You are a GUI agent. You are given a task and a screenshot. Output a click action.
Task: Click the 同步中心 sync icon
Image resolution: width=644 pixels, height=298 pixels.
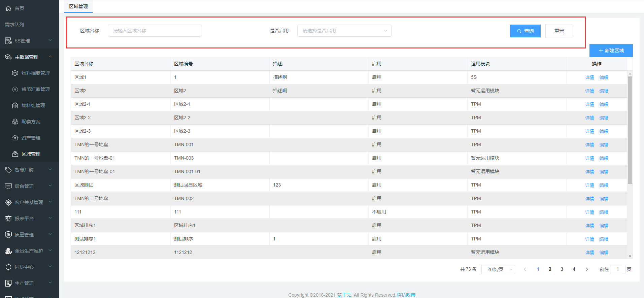click(x=8, y=267)
